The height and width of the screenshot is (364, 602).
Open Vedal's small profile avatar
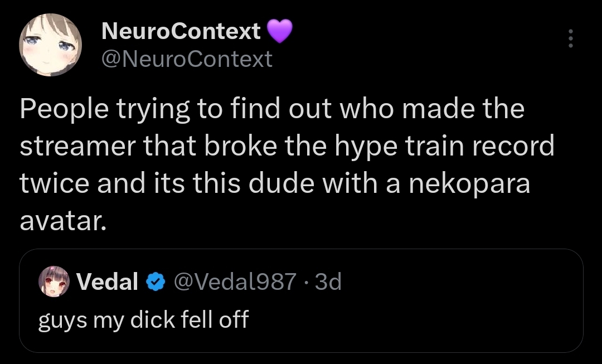tap(54, 282)
